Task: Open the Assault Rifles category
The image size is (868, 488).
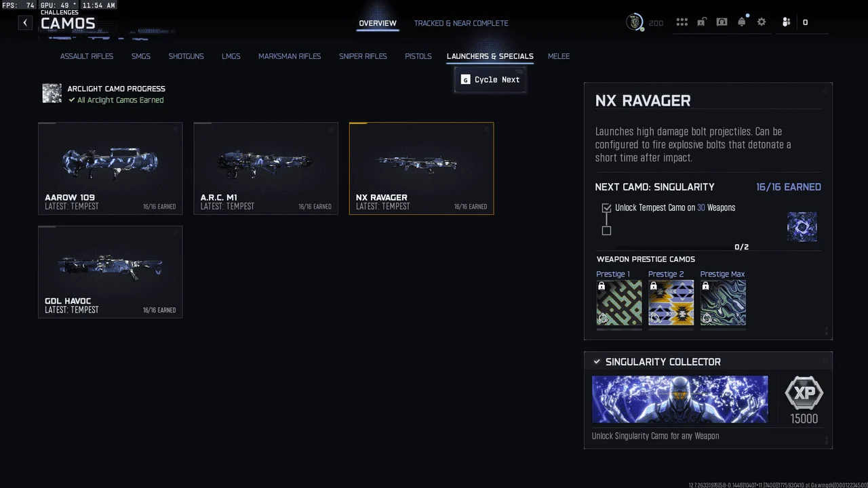Action: click(x=87, y=56)
